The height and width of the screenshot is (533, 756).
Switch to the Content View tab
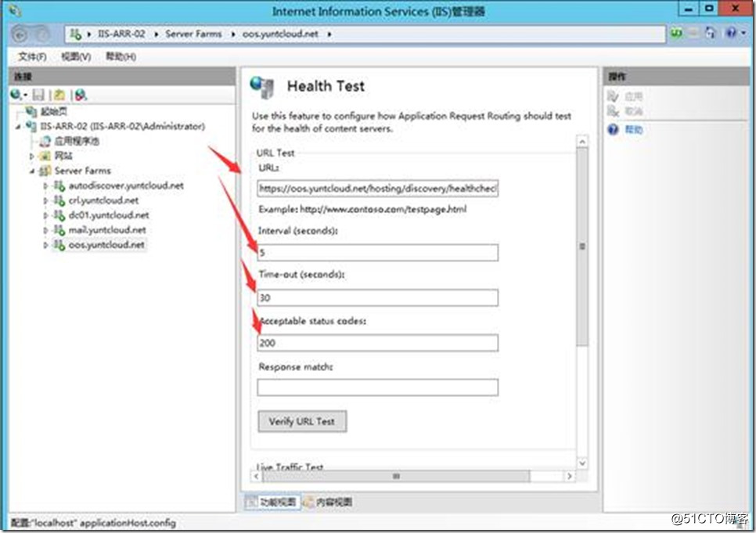coord(328,502)
